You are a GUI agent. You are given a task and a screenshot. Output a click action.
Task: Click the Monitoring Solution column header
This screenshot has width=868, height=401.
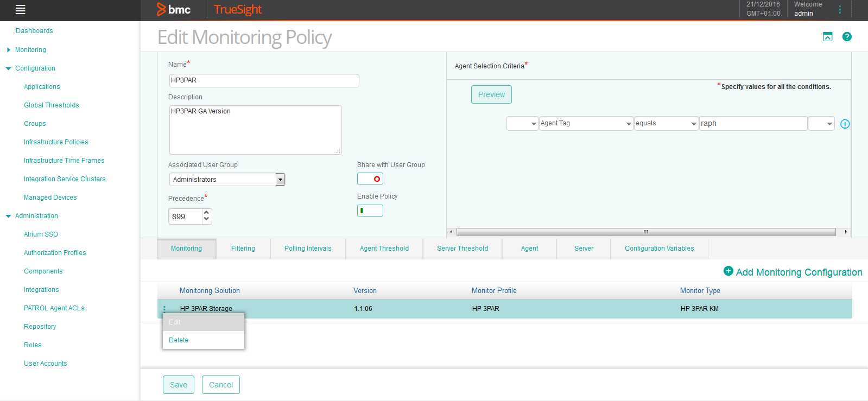point(210,291)
